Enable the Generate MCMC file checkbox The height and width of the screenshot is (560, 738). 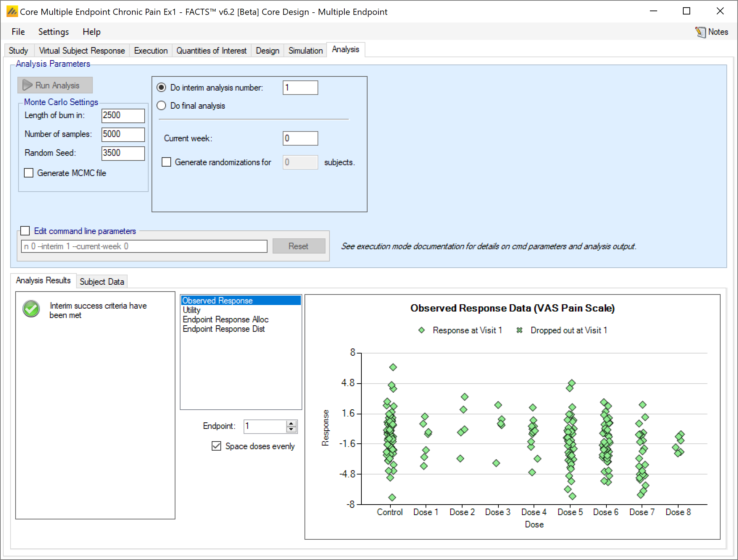(29, 173)
